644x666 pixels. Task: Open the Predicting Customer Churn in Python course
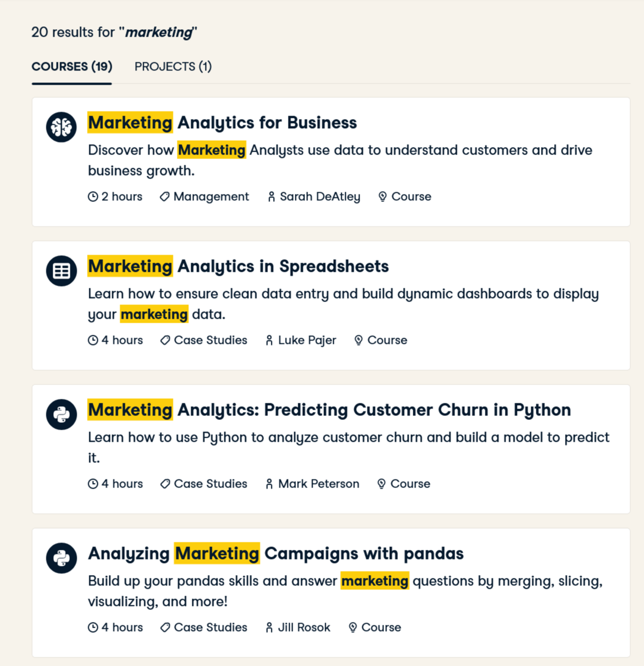coord(329,410)
